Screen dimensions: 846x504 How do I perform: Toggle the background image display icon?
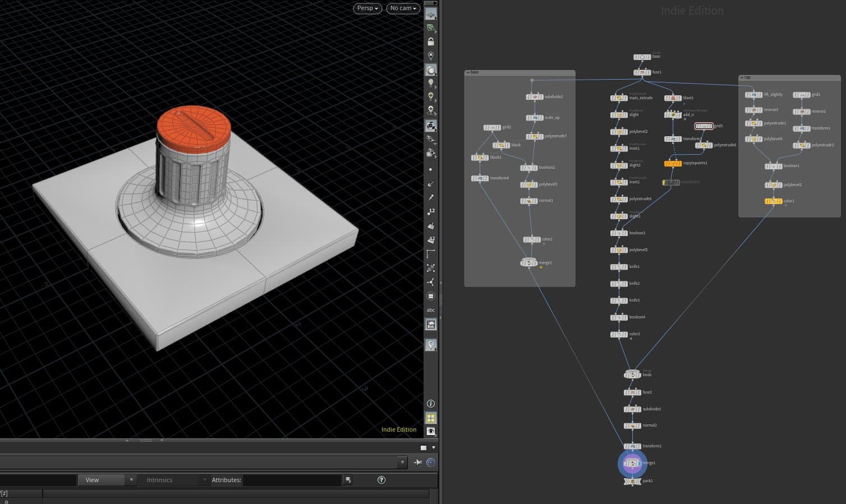coord(431,325)
